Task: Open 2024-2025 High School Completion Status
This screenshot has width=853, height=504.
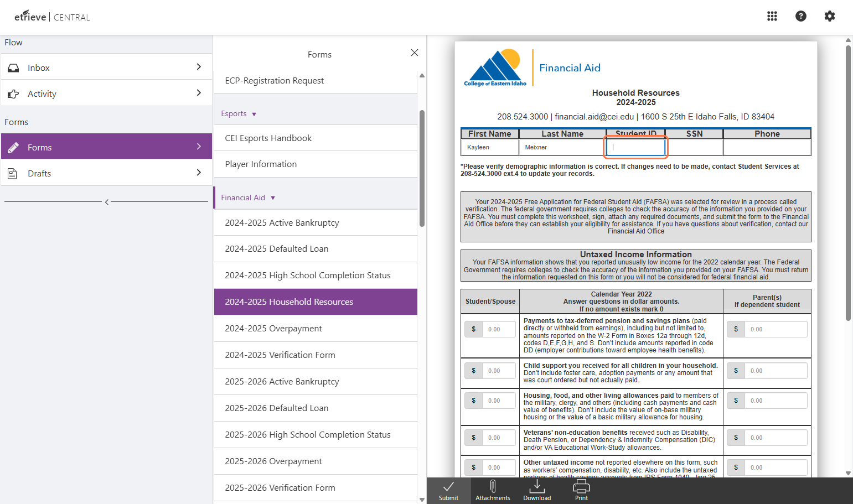Action: tap(316, 276)
